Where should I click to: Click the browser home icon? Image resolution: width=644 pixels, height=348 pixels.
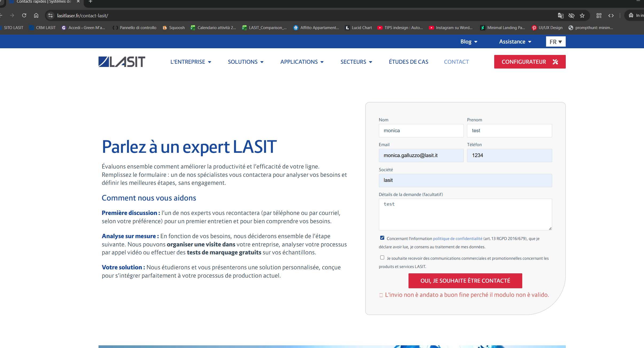coord(36,15)
